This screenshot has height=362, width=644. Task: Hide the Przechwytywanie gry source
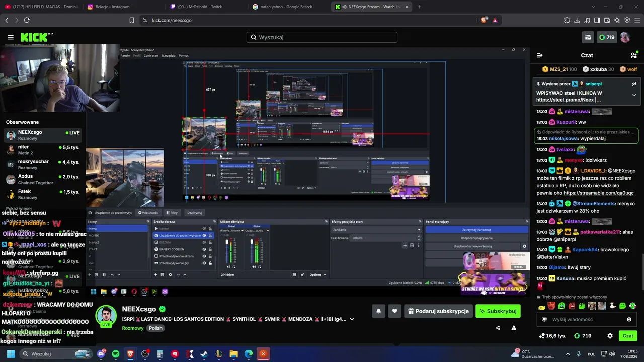pos(204,263)
